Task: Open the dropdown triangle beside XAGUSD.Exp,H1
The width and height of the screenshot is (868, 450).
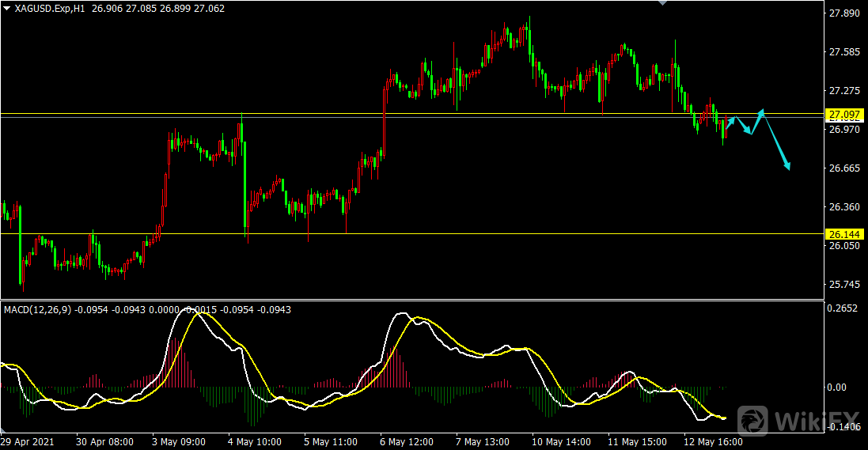Action: (6, 9)
